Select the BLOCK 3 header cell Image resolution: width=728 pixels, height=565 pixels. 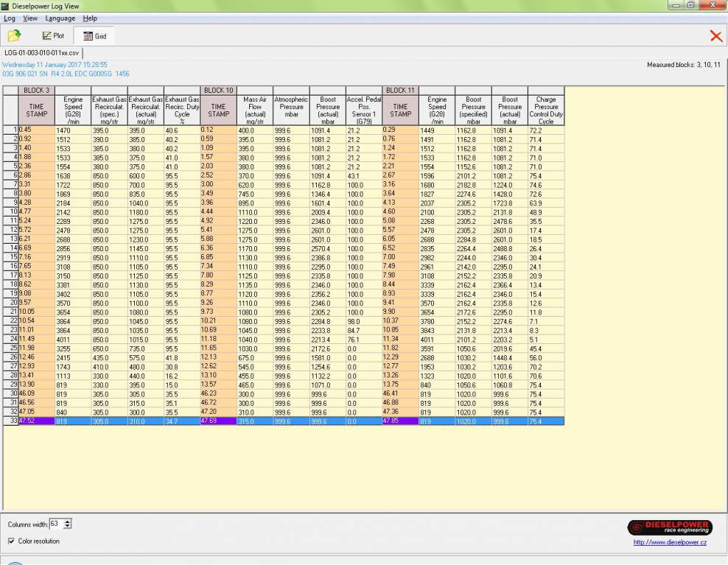pos(35,90)
